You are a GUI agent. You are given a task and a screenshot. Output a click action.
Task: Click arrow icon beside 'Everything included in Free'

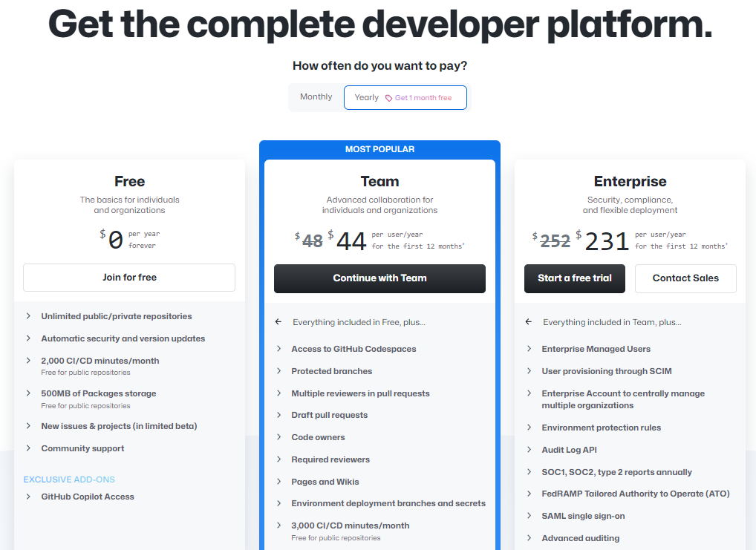[x=278, y=321]
